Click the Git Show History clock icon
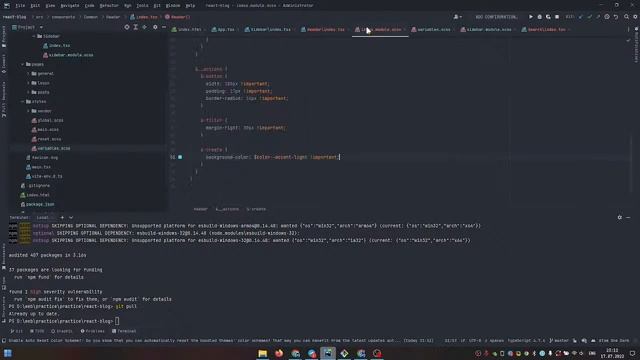The height and width of the screenshot is (360, 640). coord(607,17)
